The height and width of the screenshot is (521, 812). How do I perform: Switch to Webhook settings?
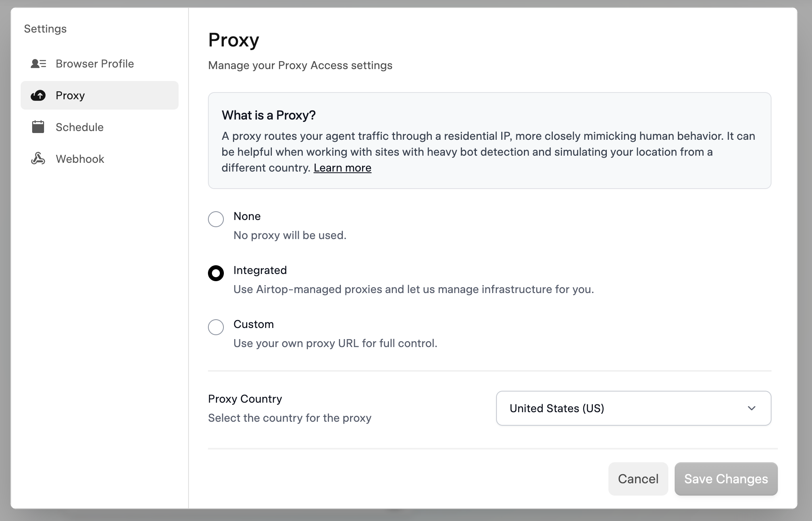click(79, 159)
